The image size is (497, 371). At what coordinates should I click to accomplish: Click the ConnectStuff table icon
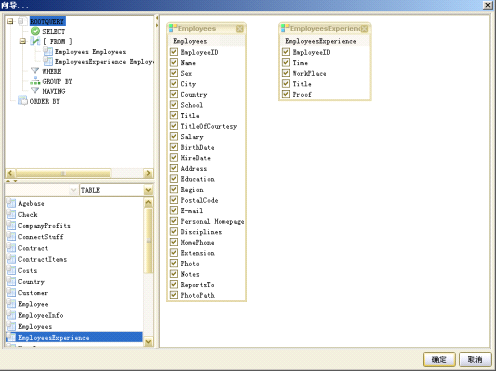pos(11,237)
